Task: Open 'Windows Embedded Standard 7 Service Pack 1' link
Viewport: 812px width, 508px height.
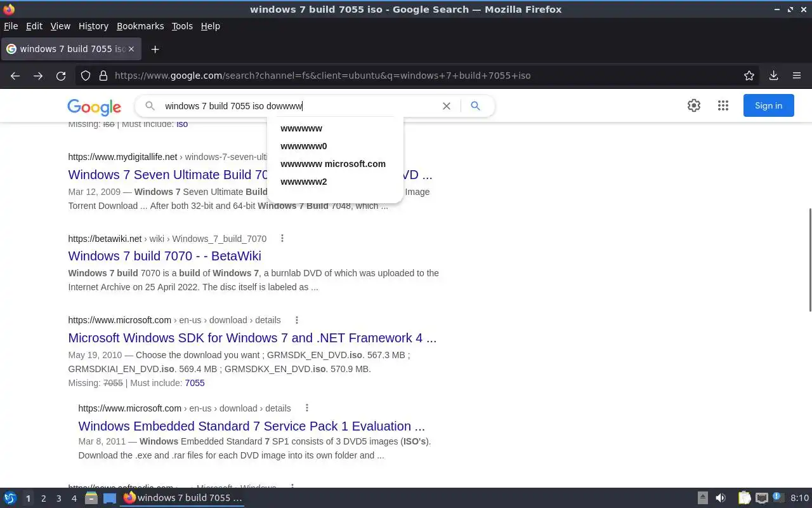Action: [251, 426]
